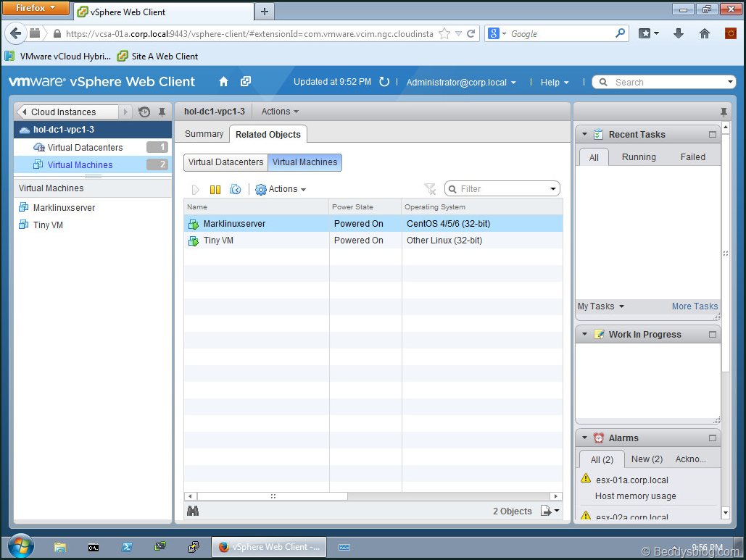Sort the table by Power State column

[x=365, y=206]
